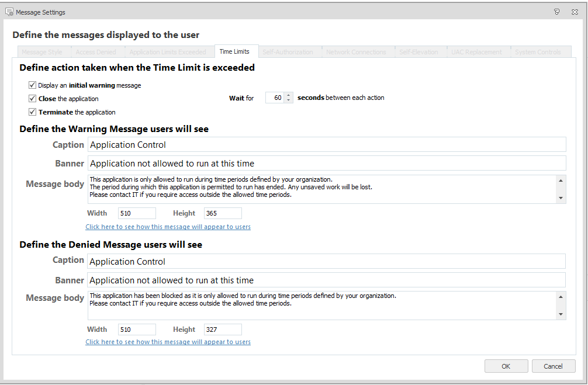Click the Denied Message Width field
This screenshot has height=385, width=588.
[x=137, y=329]
